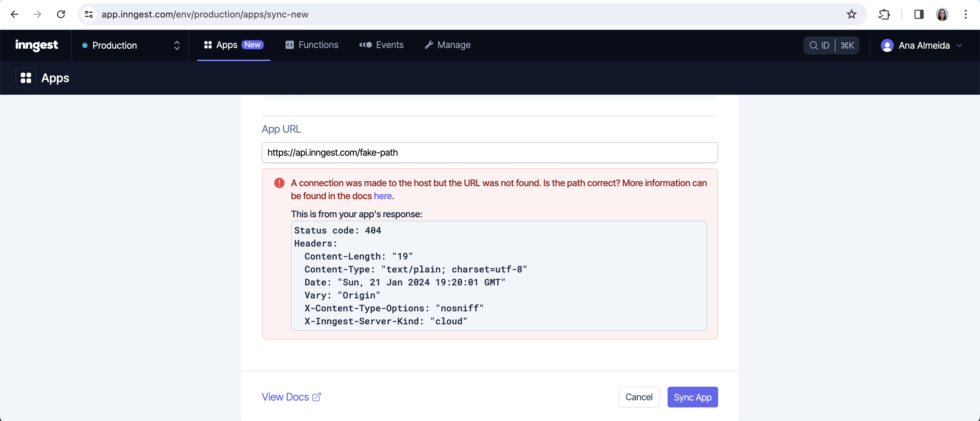This screenshot has width=980, height=421.
Task: Click the Production environment dropdown
Action: click(x=130, y=45)
